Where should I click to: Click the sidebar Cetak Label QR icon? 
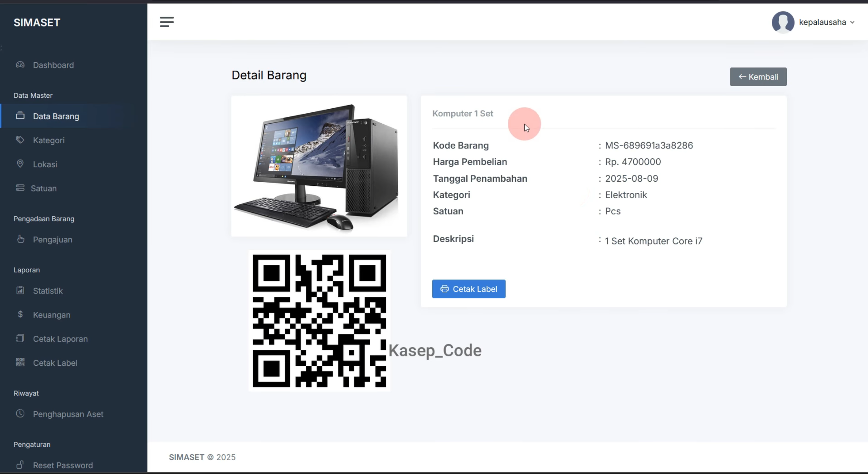tap(20, 362)
